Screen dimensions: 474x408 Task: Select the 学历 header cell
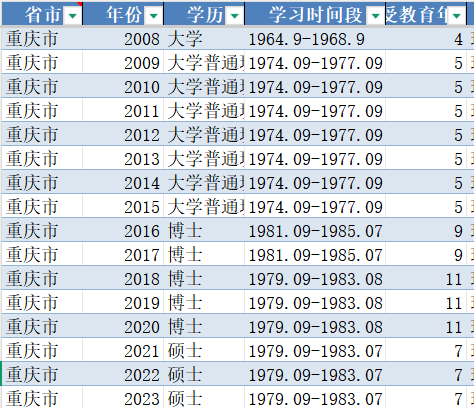tap(204, 14)
